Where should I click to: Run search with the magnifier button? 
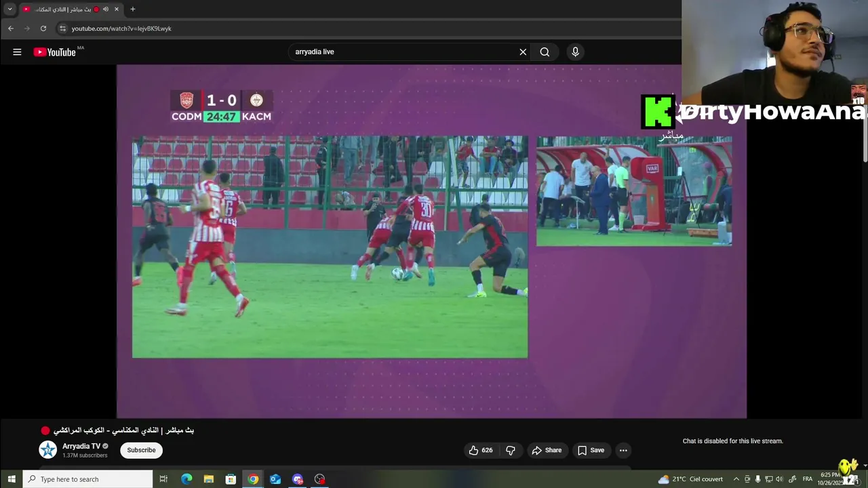pyautogui.click(x=545, y=52)
